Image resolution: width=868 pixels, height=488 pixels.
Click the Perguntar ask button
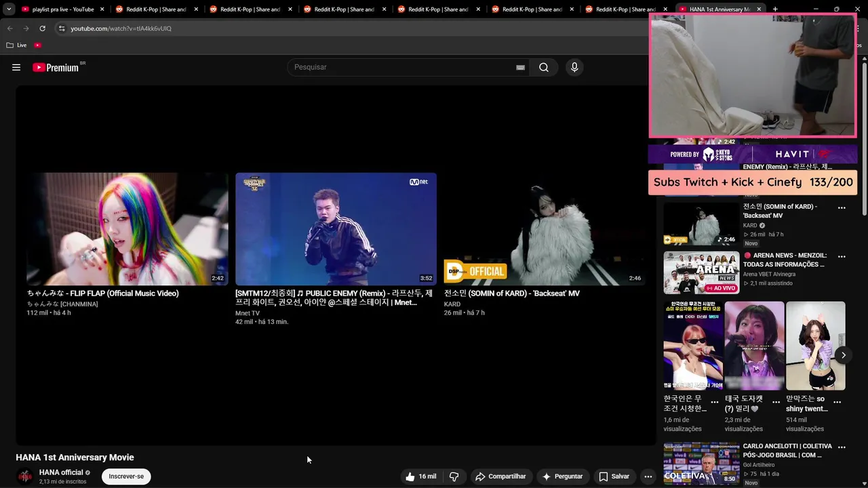[562, 476]
